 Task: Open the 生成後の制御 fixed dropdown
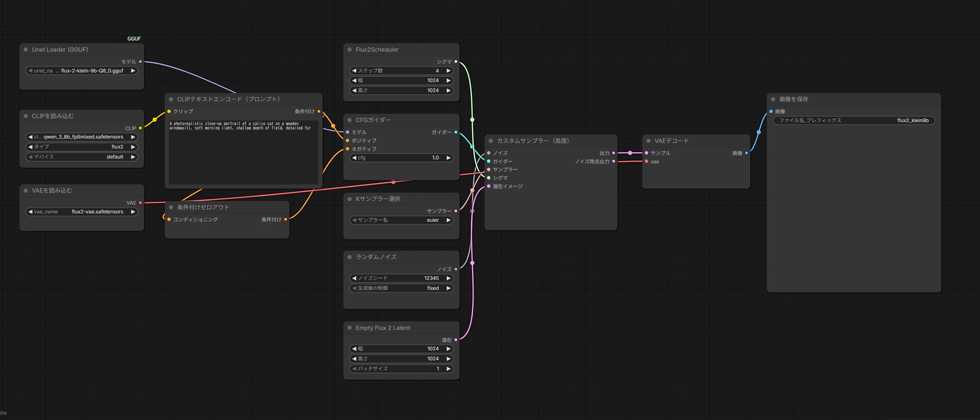pyautogui.click(x=401, y=288)
